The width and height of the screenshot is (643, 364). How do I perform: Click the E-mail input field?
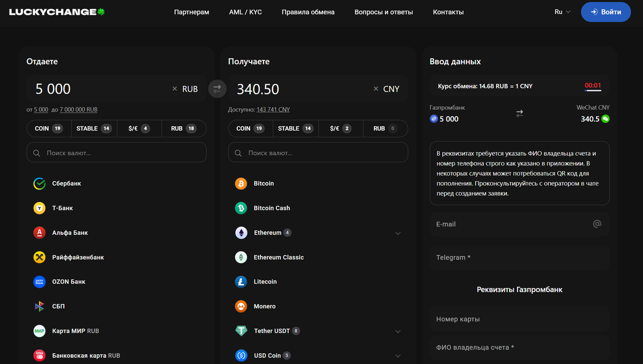(x=520, y=224)
